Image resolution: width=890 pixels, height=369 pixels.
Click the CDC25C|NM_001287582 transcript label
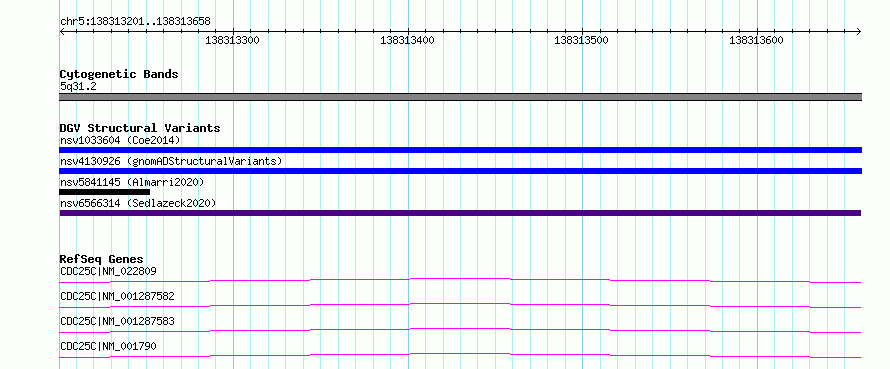coord(117,296)
